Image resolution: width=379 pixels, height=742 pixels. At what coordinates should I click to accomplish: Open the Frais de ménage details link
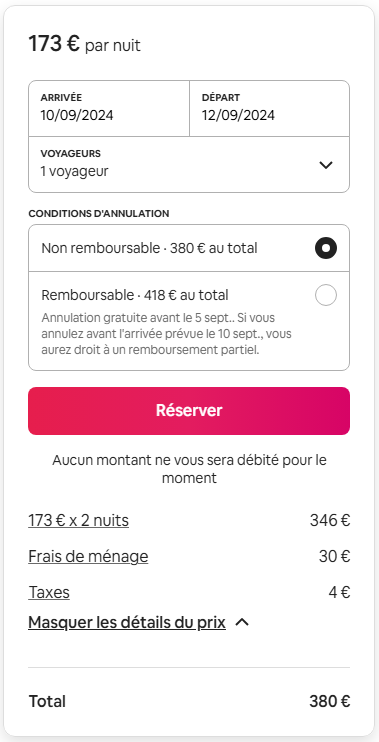88,556
